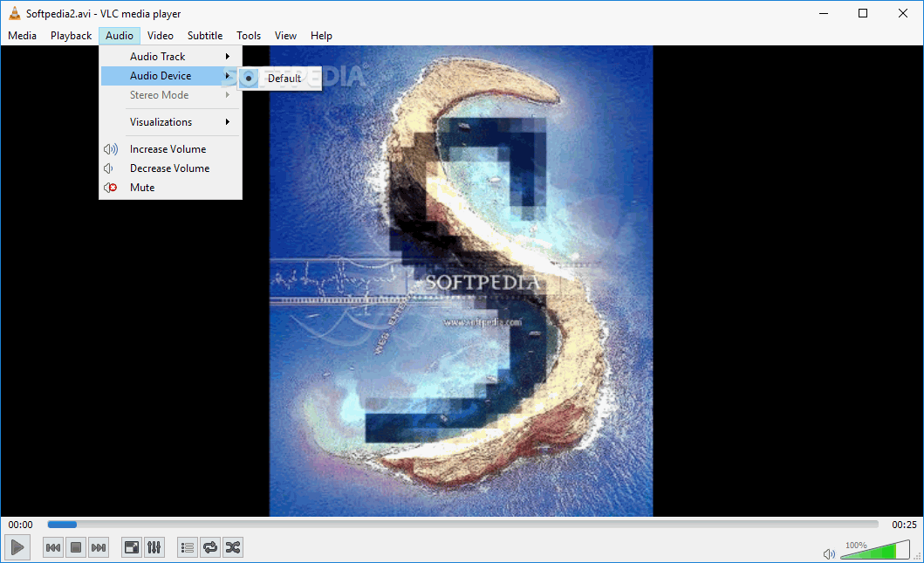Select Mute in the Audio menu

pos(171,188)
